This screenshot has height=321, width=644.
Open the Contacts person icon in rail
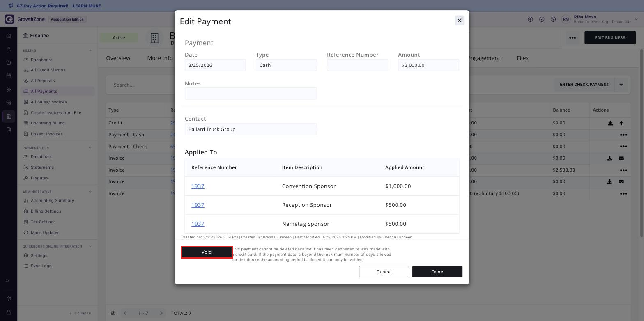9,49
